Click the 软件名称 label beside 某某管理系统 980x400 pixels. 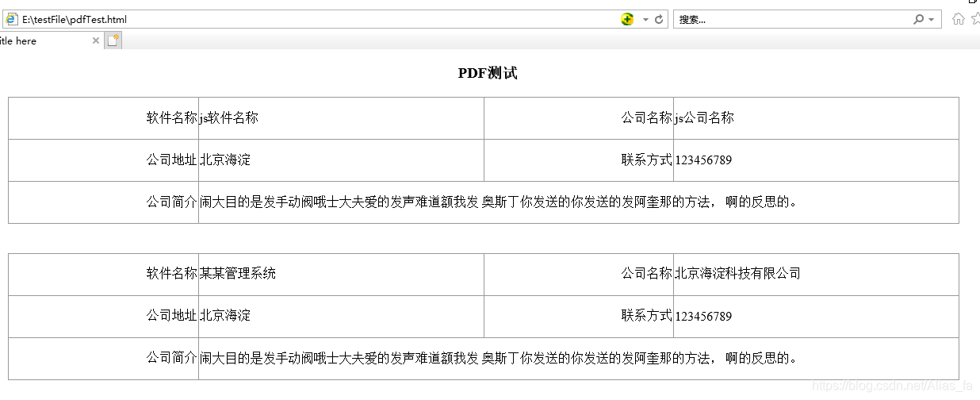[x=171, y=274]
